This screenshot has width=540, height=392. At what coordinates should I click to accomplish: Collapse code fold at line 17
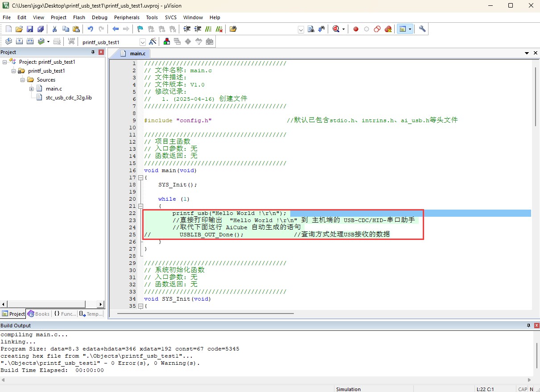(x=140, y=177)
